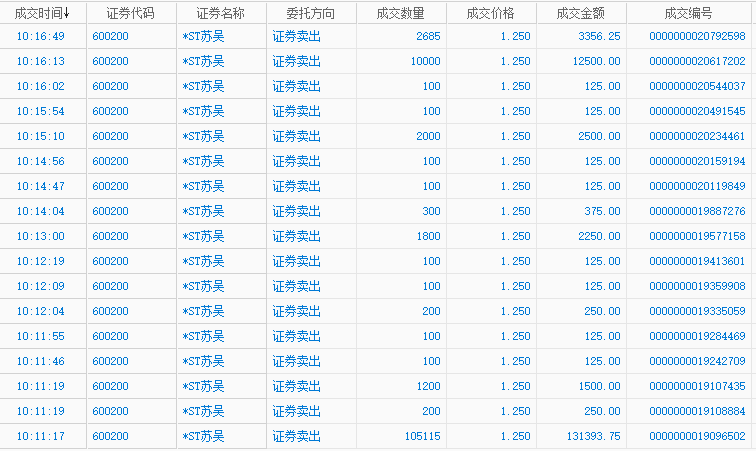This screenshot has height=451, width=756.
Task: Click the 成交编号 column header
Action: [689, 13]
